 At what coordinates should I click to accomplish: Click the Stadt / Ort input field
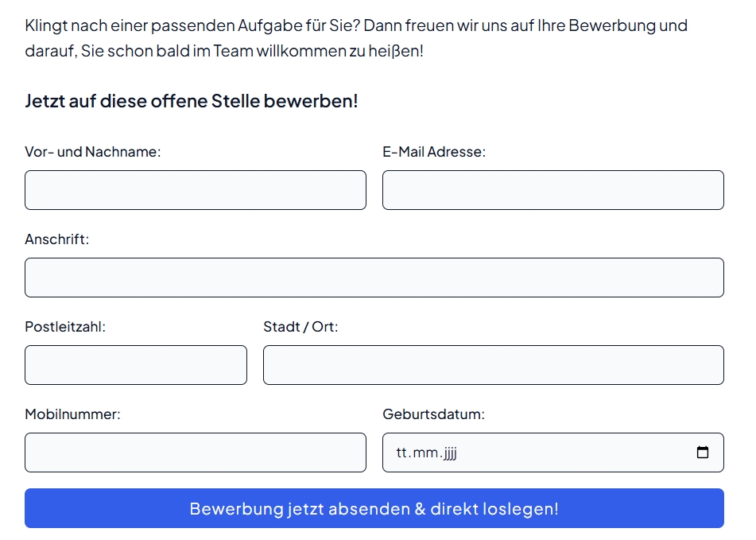click(493, 365)
